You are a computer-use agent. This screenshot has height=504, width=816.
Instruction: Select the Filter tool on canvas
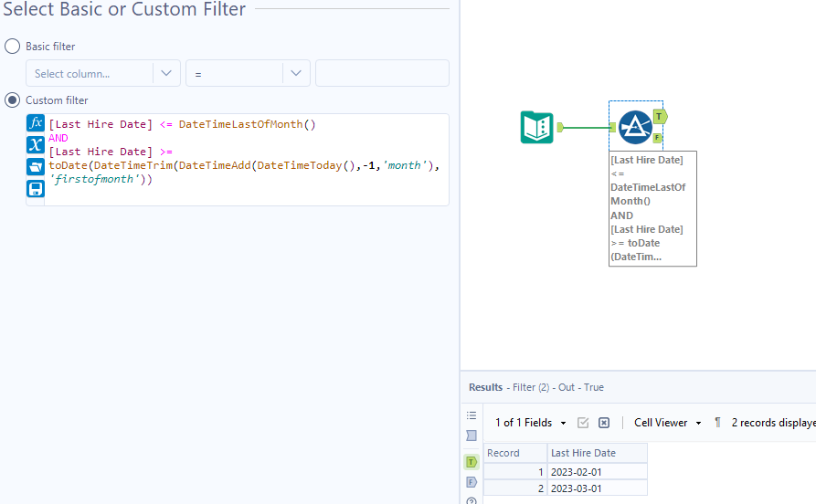pyautogui.click(x=634, y=127)
